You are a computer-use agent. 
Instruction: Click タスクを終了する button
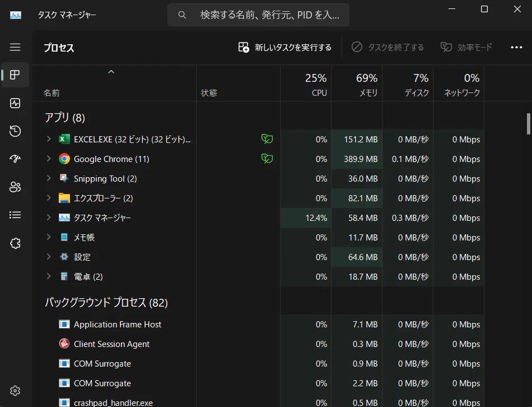tap(388, 47)
